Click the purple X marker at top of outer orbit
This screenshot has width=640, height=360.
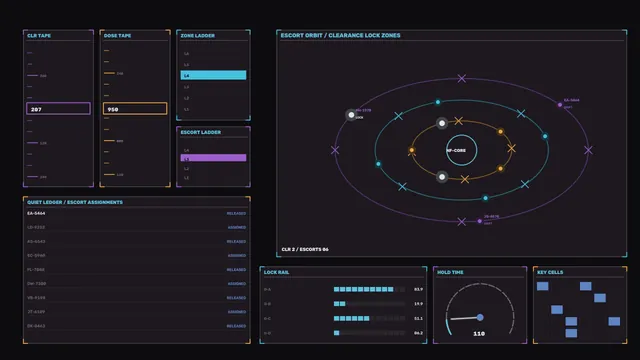[x=462, y=78]
